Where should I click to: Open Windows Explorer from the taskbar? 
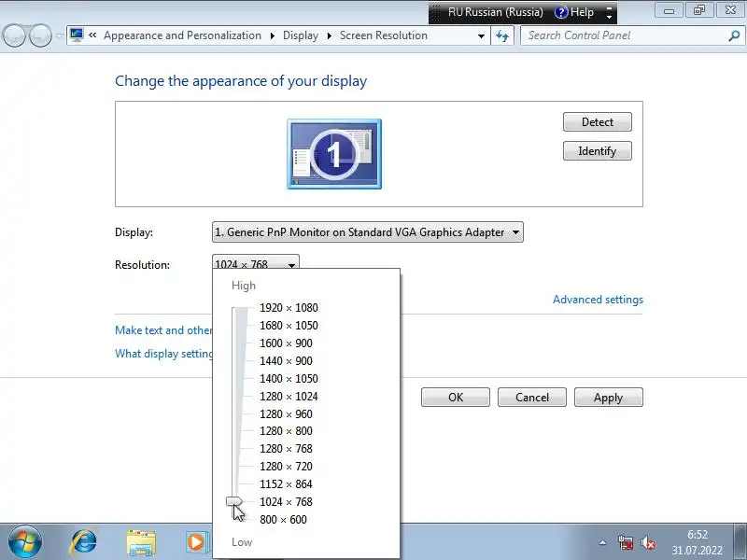[x=141, y=542]
